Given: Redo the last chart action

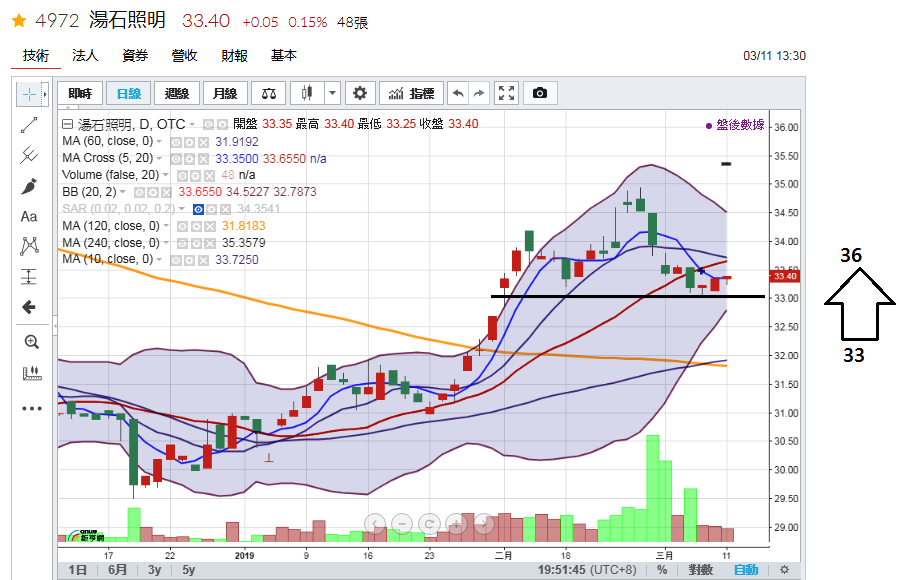Looking at the screenshot, I should [479, 93].
